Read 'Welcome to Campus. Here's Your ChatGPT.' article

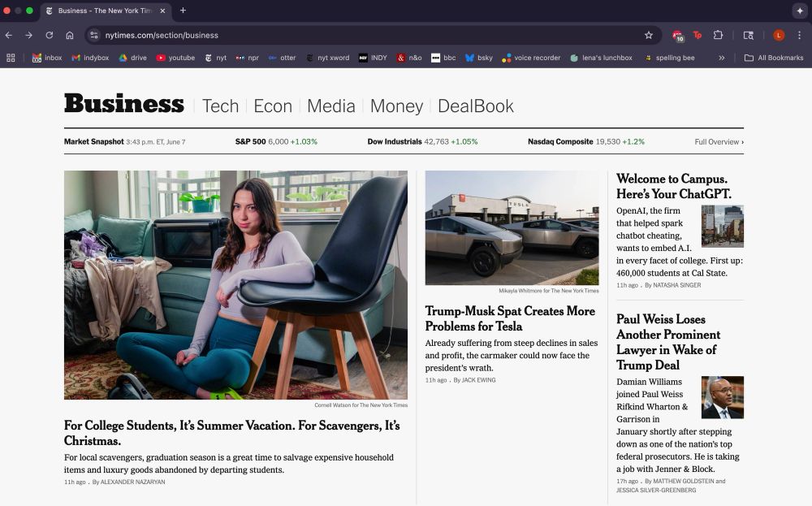pos(674,187)
